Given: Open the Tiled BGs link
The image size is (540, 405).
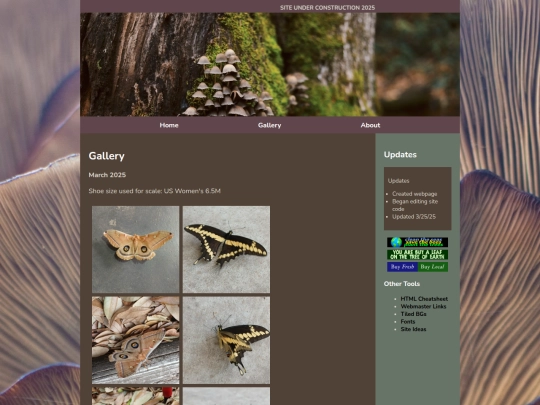Looking at the screenshot, I should [413, 314].
